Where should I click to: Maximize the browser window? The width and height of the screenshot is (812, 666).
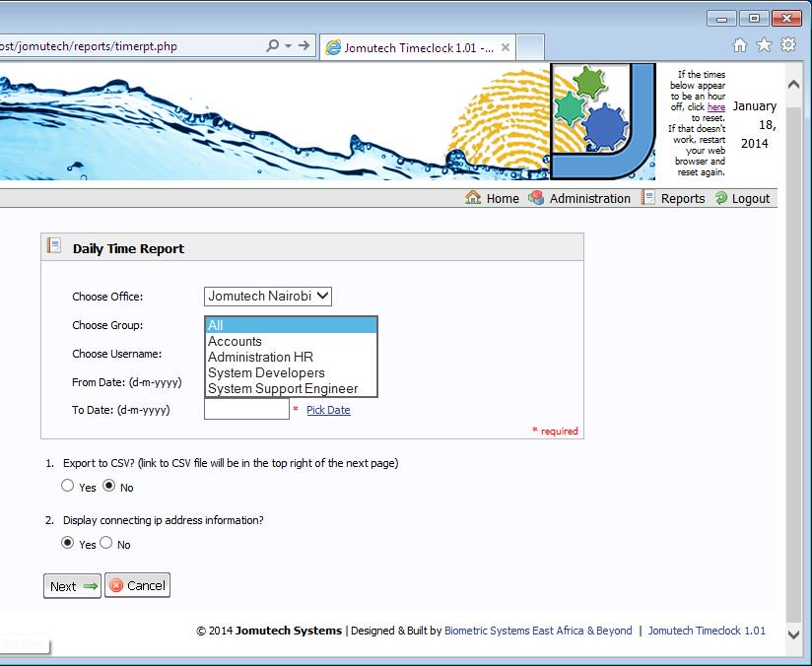pyautogui.click(x=754, y=18)
